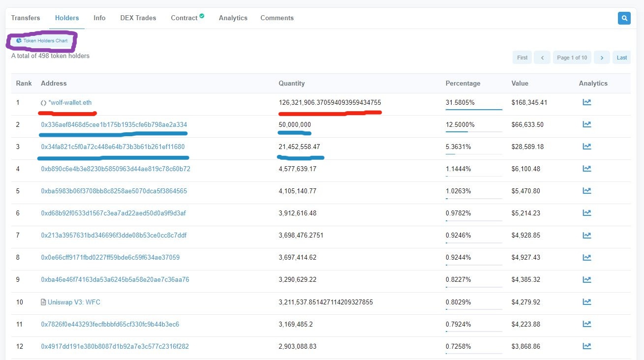Open analytics chart icon for rank 7 holder

tap(586, 235)
